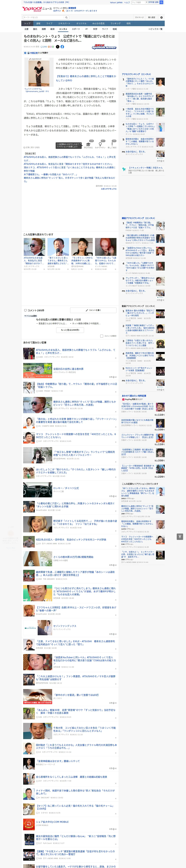
Task: Click the search magnifier next to the keyword field
Action: click(66, 17)
